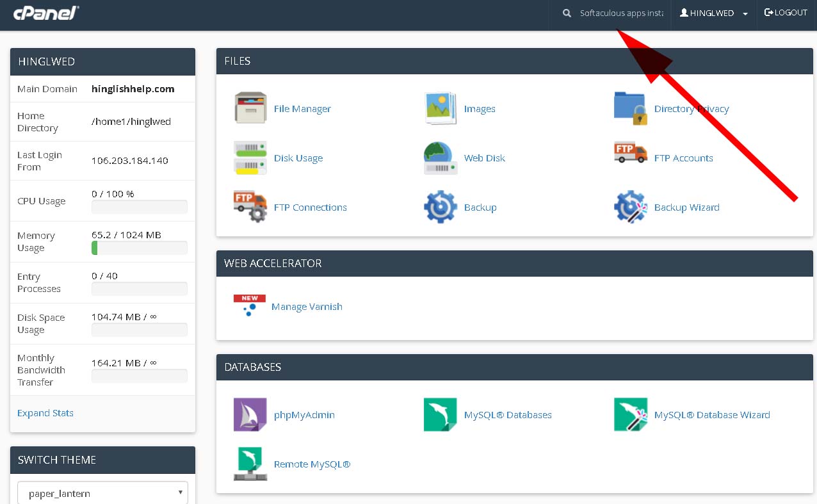Open Remote MySQL link
Screen dimensions: 817x504
click(x=312, y=464)
